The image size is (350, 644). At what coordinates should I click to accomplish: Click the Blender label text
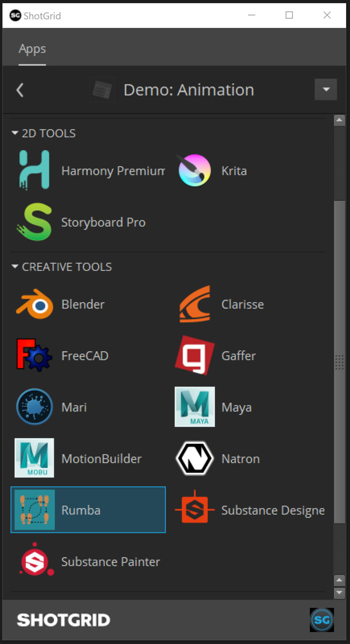pos(83,304)
